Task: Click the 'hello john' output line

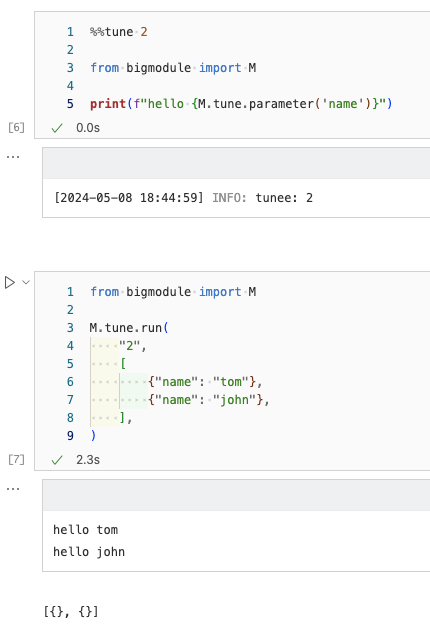Action: [89, 552]
